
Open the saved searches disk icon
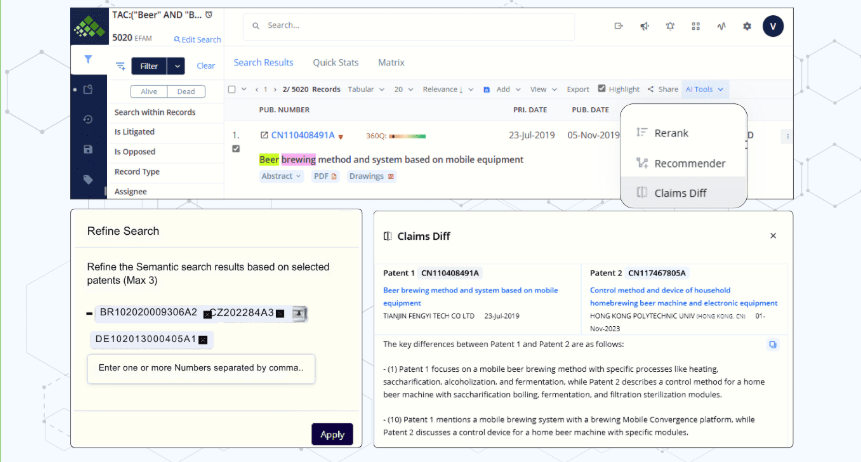pos(88,149)
